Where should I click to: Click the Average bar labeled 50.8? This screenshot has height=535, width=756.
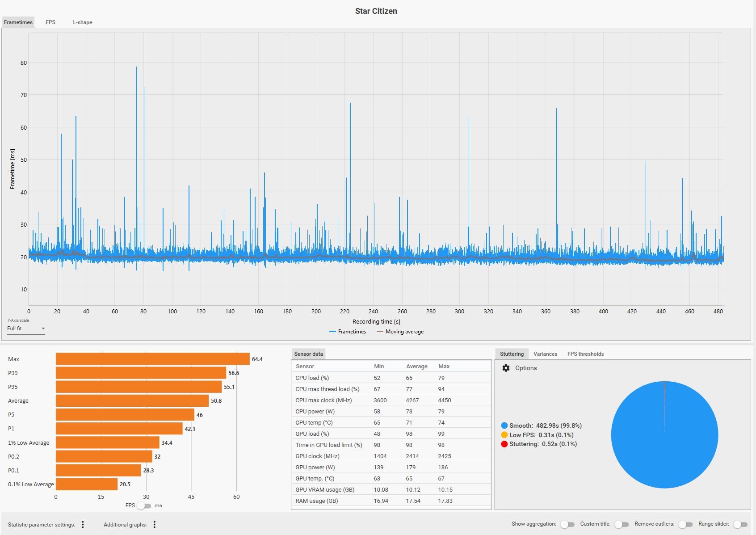pyautogui.click(x=132, y=400)
